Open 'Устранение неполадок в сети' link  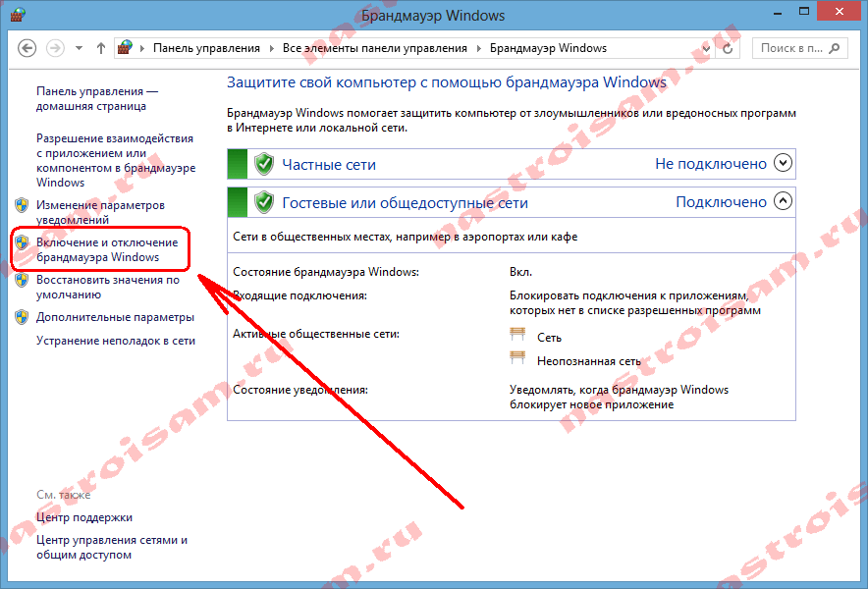[116, 341]
